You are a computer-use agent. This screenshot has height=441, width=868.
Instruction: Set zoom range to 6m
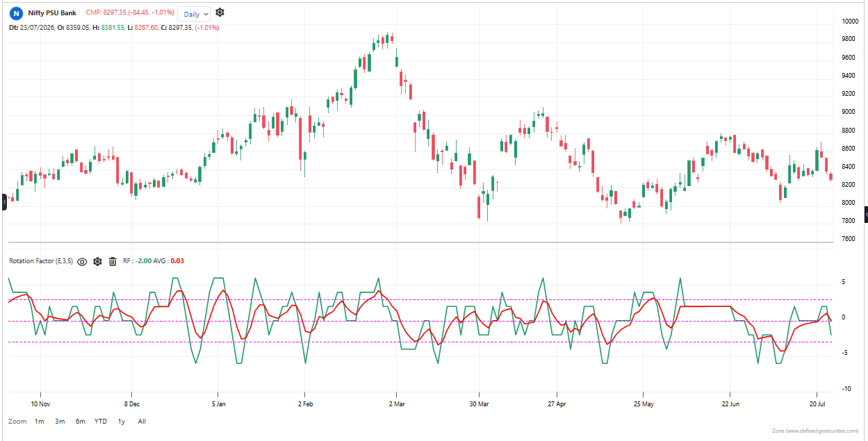point(81,422)
